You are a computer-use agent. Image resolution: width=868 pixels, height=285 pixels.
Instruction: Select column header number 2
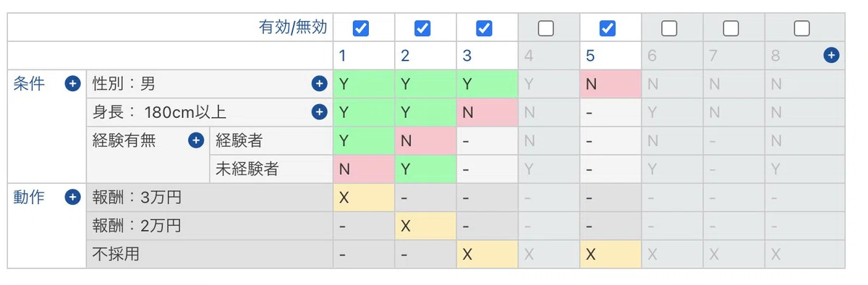click(x=405, y=56)
